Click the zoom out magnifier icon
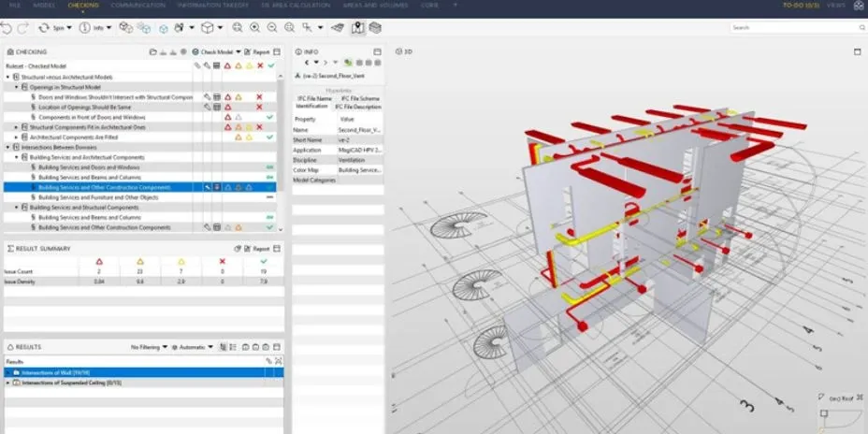This screenshot has width=868, height=434. point(272,27)
